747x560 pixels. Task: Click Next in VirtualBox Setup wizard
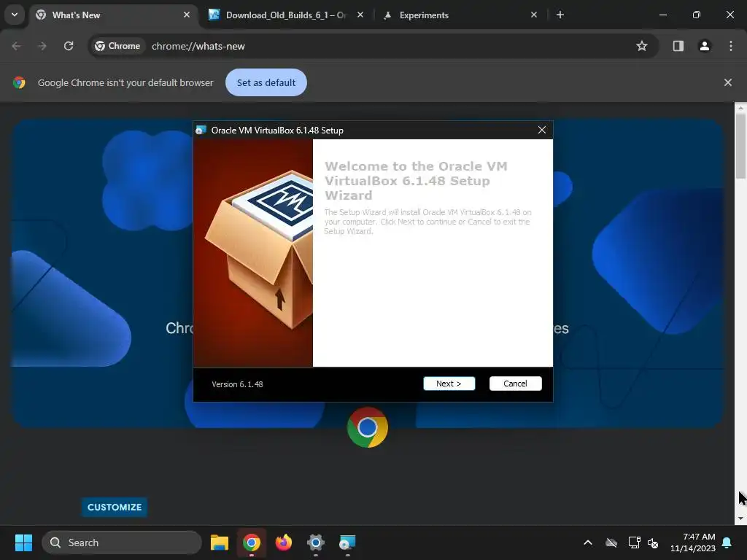pyautogui.click(x=449, y=384)
